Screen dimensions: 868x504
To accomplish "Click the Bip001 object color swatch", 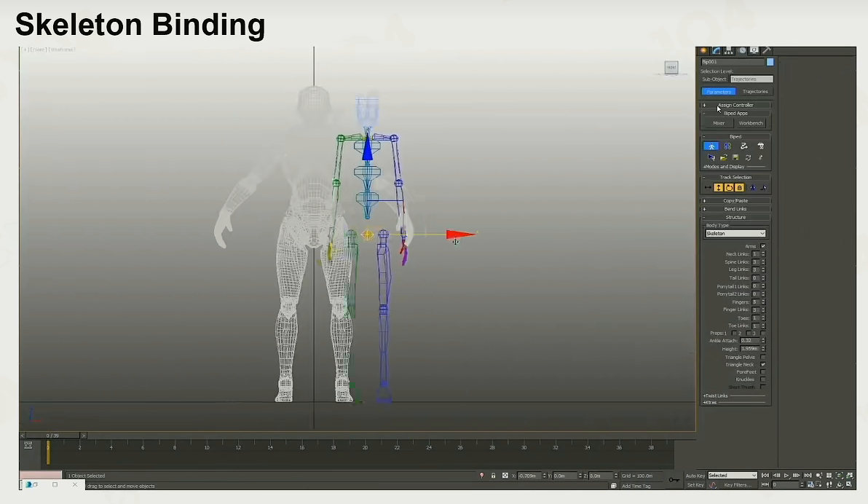I will tap(770, 62).
